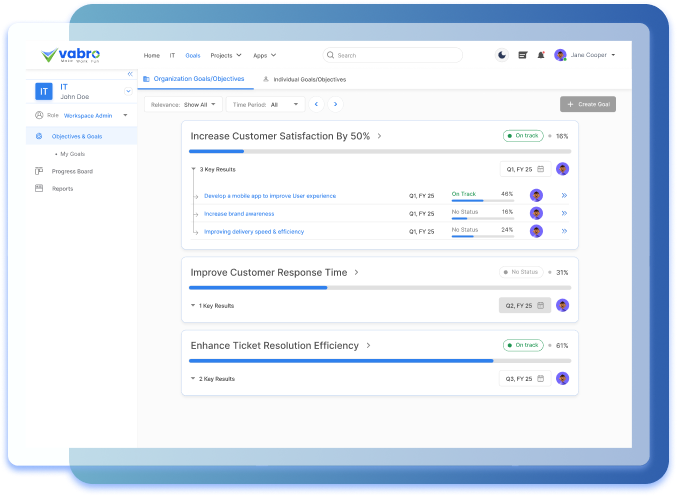Open the messages icon beside the bell
Screen dimensions: 677x496
[x=522, y=55]
